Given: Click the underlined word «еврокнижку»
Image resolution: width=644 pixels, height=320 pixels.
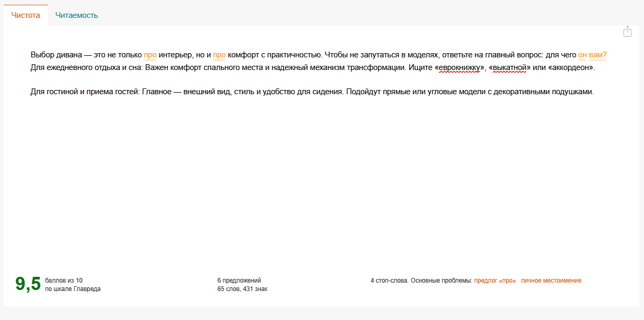Looking at the screenshot, I should pos(459,68).
